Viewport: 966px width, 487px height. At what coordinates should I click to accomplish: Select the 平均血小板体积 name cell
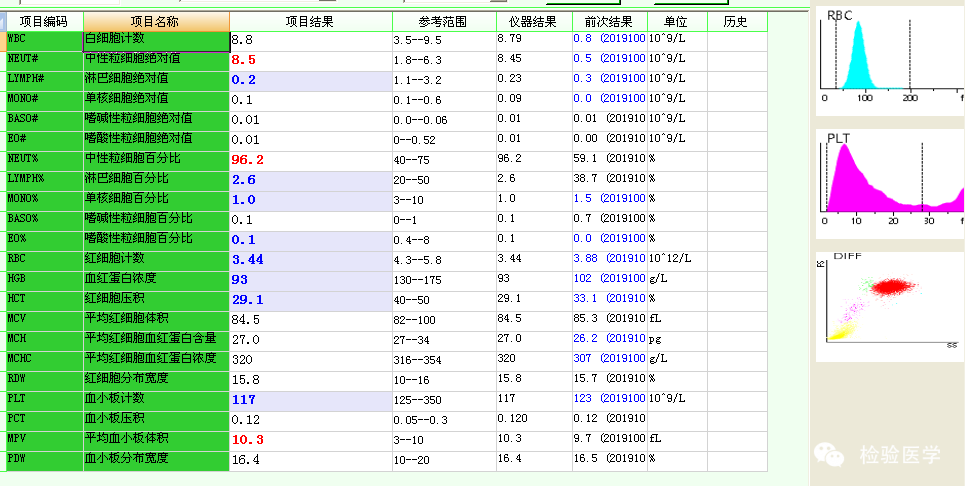(156, 441)
